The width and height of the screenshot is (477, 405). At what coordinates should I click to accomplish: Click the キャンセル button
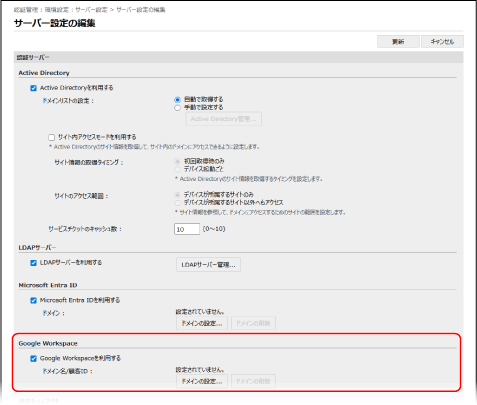click(x=442, y=42)
